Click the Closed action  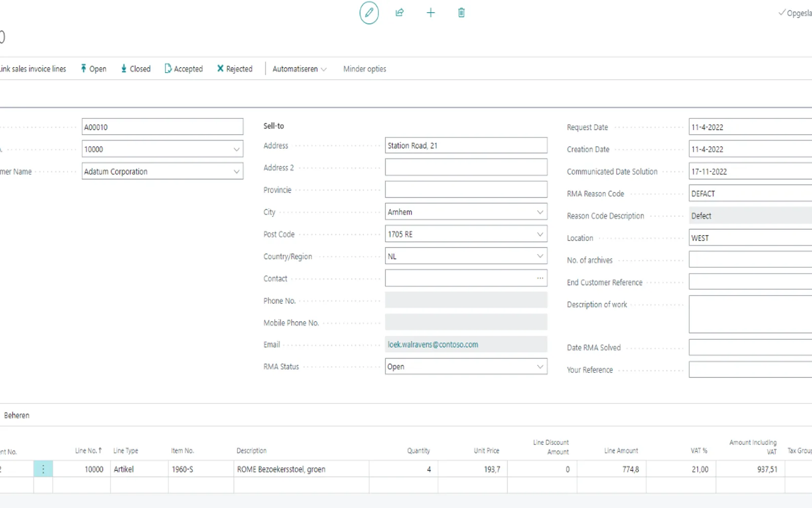click(x=136, y=69)
